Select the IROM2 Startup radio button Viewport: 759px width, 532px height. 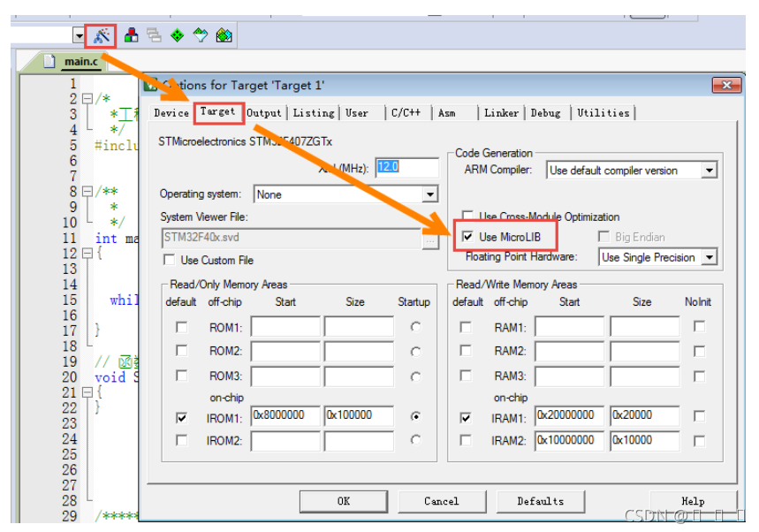pyautogui.click(x=415, y=440)
